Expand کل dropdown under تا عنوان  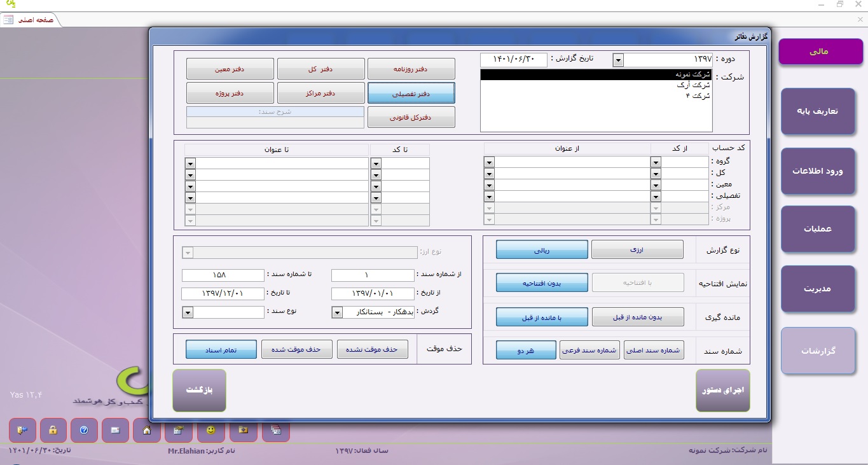click(190, 175)
